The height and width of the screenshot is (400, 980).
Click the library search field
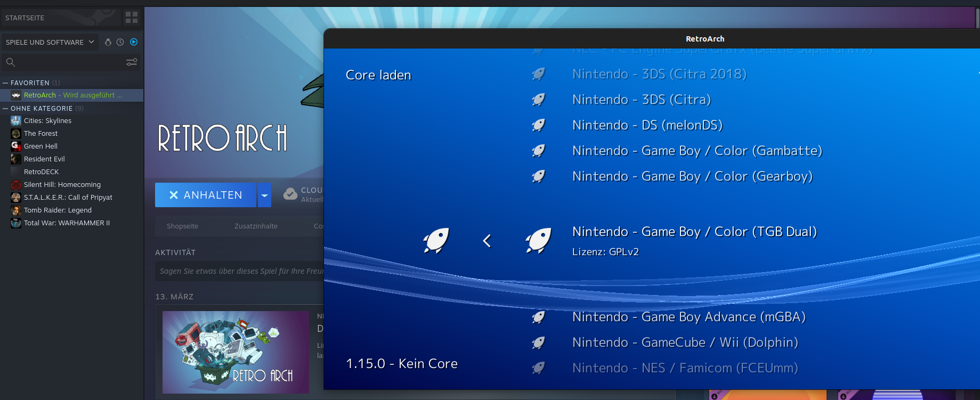(x=64, y=62)
